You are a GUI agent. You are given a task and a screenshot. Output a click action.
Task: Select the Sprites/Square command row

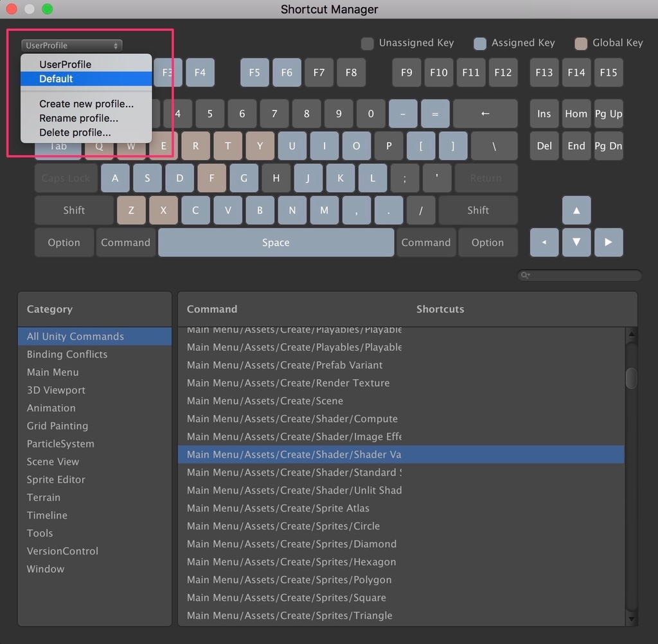[401, 597]
